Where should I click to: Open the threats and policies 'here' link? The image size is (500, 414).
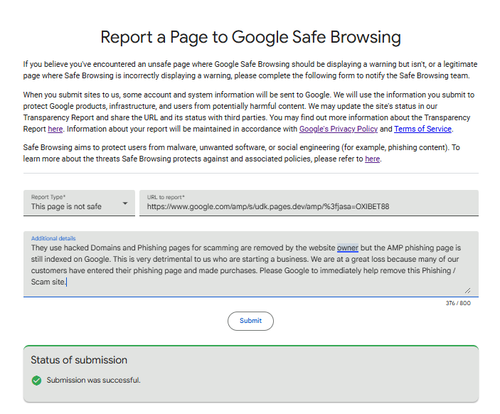point(372,159)
